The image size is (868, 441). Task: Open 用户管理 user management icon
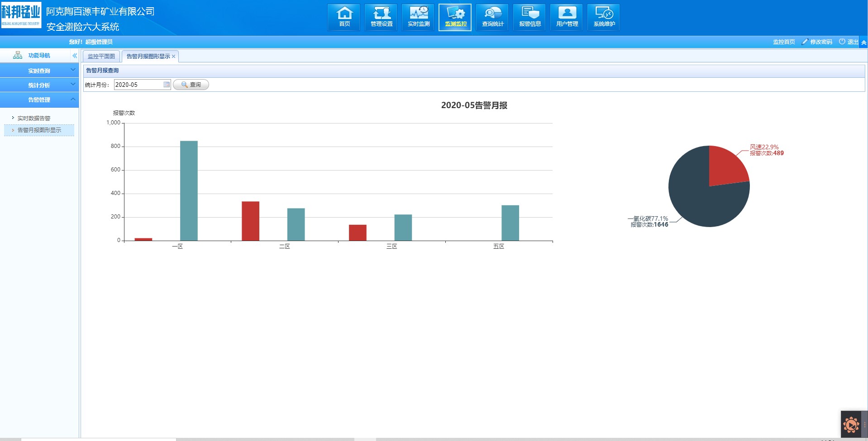567,17
